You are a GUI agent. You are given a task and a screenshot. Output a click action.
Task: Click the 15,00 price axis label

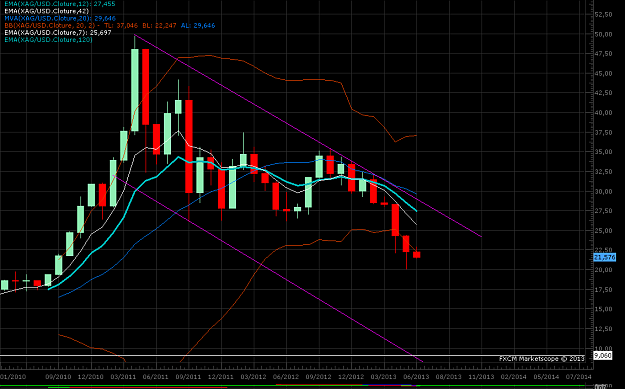[603, 309]
